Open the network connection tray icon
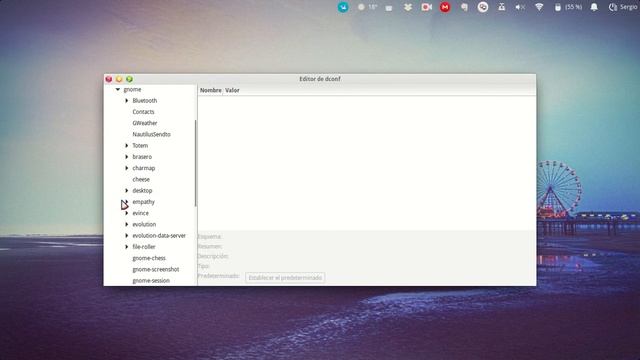This screenshot has width=640, height=360. coord(501,7)
